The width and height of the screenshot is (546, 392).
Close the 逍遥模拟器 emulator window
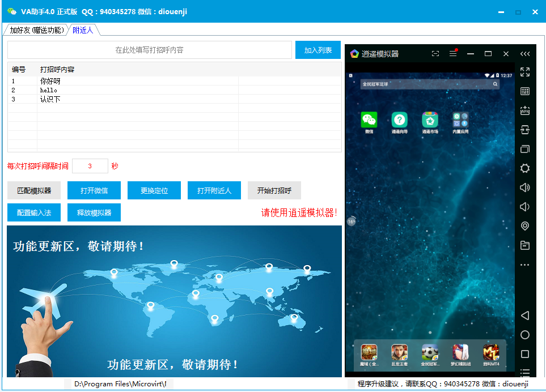pos(506,54)
